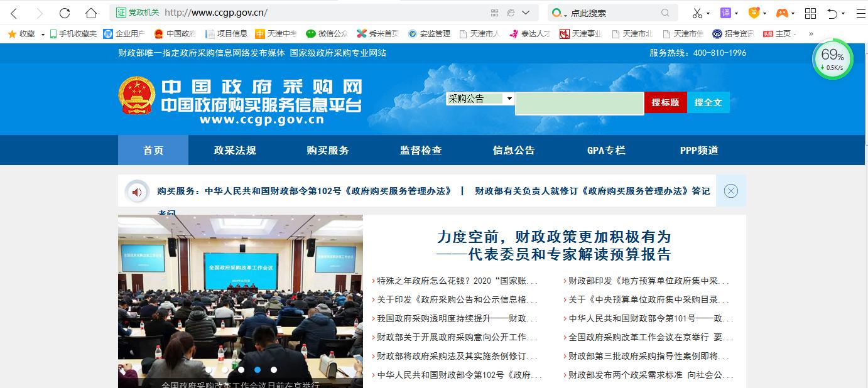Viewport: 868px width, 388px height.
Task: Switch to the 政采法规 navigation tab
Action: tap(235, 150)
